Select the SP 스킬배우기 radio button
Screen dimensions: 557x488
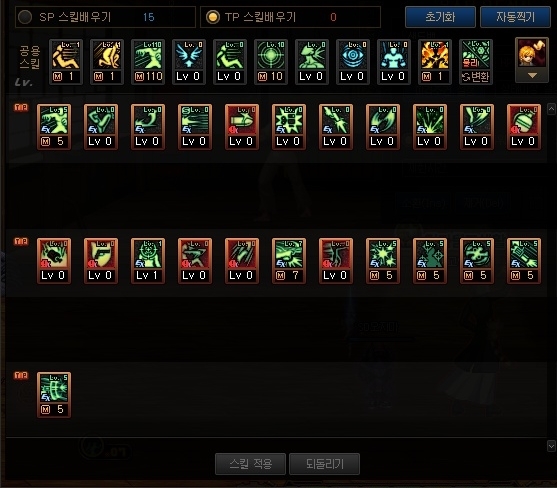[x=25, y=17]
